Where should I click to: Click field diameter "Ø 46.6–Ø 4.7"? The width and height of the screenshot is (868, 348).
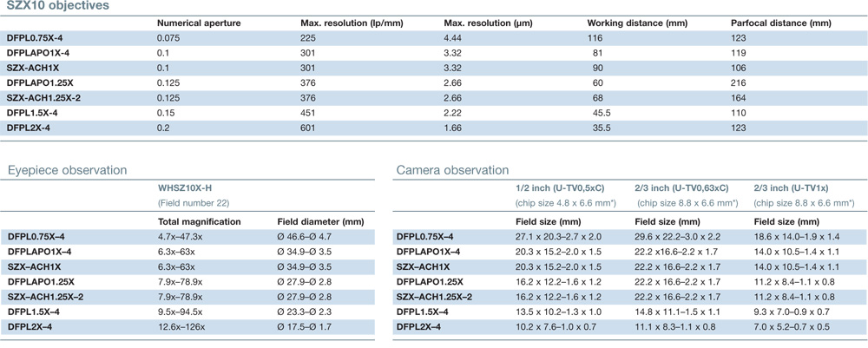tap(303, 237)
